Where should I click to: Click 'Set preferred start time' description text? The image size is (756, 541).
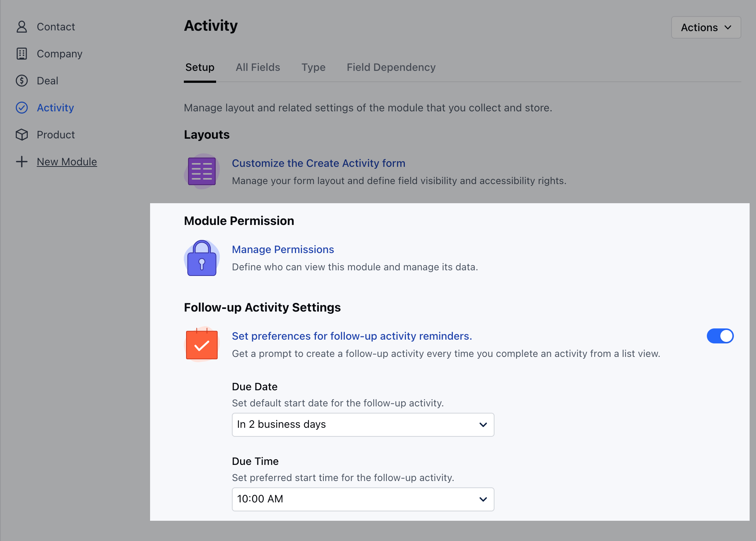pos(343,478)
